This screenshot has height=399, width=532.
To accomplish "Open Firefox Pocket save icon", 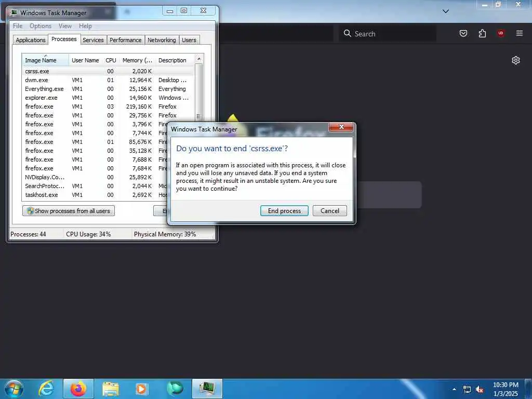I will coord(463,33).
